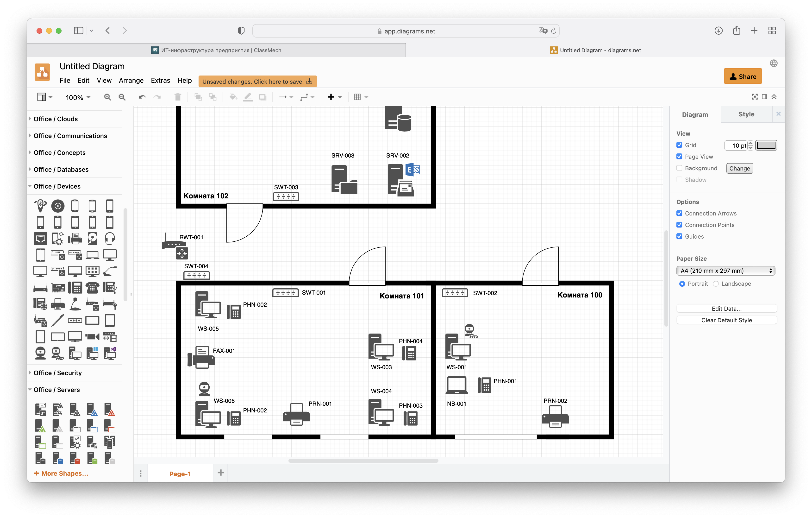
Task: Click the orange Share button
Action: pos(743,77)
